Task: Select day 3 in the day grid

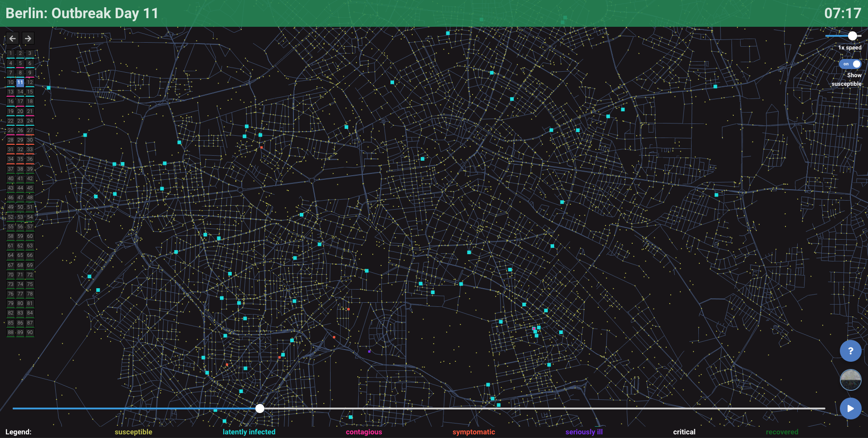Action: point(30,54)
